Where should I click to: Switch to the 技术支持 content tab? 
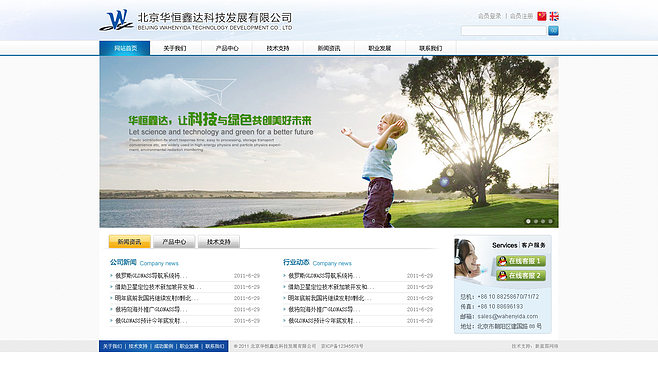click(219, 242)
